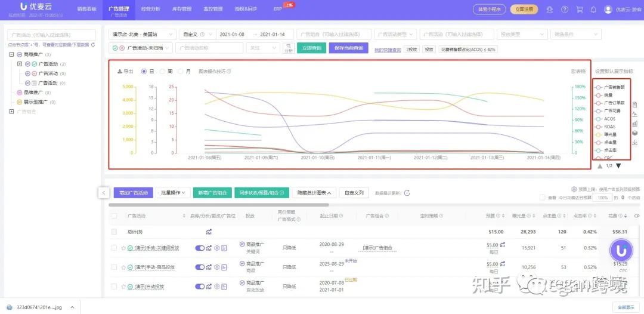Click the 立即查询 button
This screenshot has width=644, height=314.
tap(312, 48)
